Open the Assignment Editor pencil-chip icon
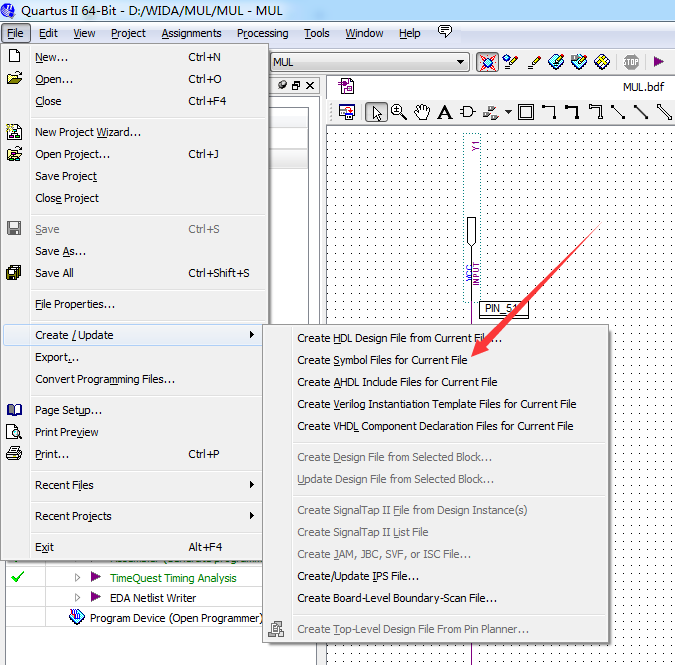Screen dimensions: 675x665 coord(510,62)
